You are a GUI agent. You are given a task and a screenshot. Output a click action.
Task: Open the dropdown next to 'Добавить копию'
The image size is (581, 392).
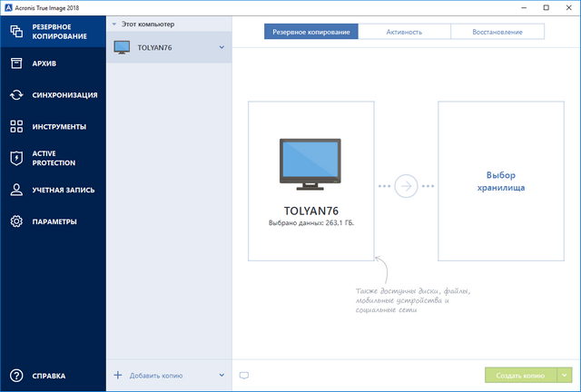coord(222,375)
